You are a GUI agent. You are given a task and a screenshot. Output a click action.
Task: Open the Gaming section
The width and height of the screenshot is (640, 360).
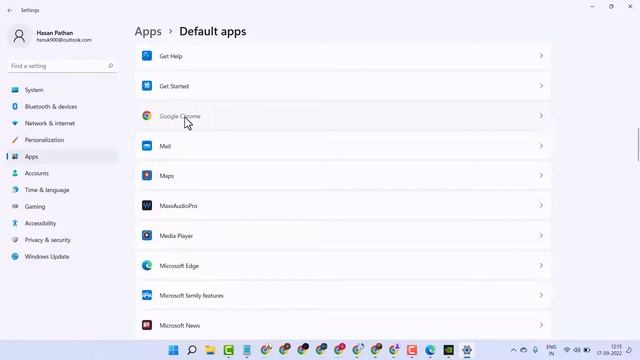pyautogui.click(x=62, y=207)
